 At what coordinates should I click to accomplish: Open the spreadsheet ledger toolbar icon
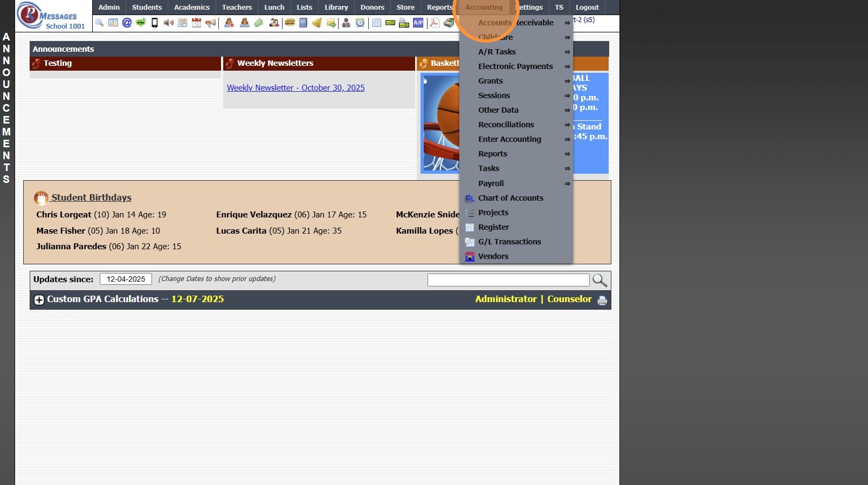(x=376, y=23)
